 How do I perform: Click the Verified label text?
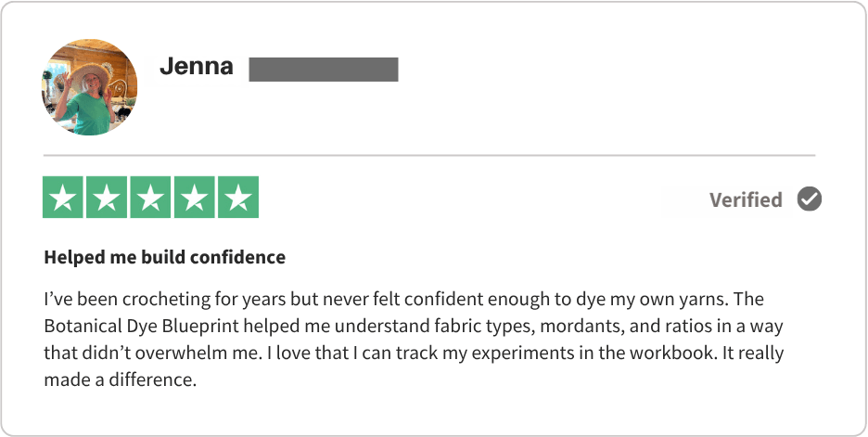[x=746, y=199]
